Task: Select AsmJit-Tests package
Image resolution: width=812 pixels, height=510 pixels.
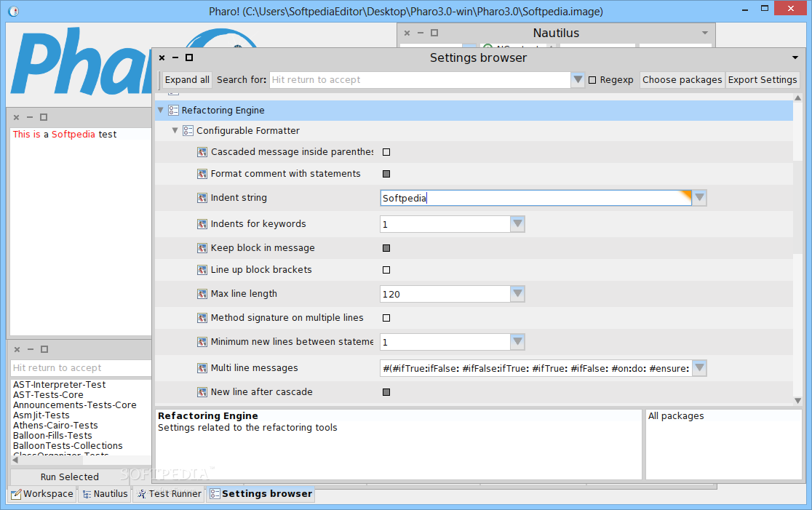Action: (41, 415)
